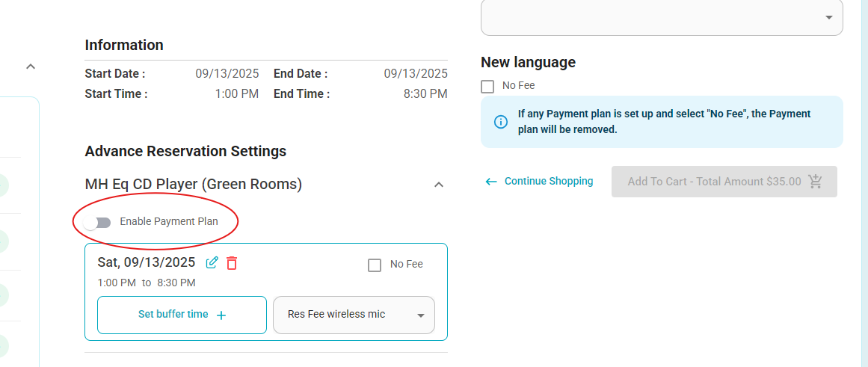Collapse the left sidebar panel with its chevron
This screenshot has width=868, height=367.
[31, 67]
